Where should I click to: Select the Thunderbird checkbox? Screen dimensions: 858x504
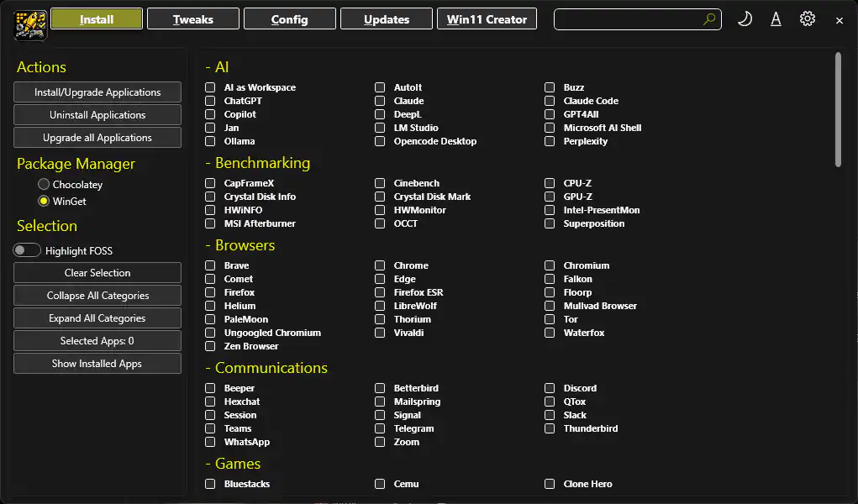click(x=550, y=428)
